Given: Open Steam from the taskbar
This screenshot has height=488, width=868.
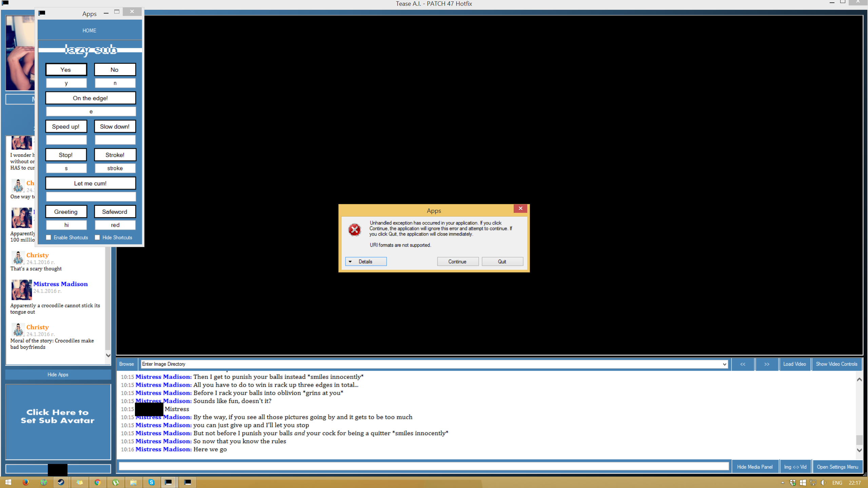Looking at the screenshot, I should (x=61, y=482).
